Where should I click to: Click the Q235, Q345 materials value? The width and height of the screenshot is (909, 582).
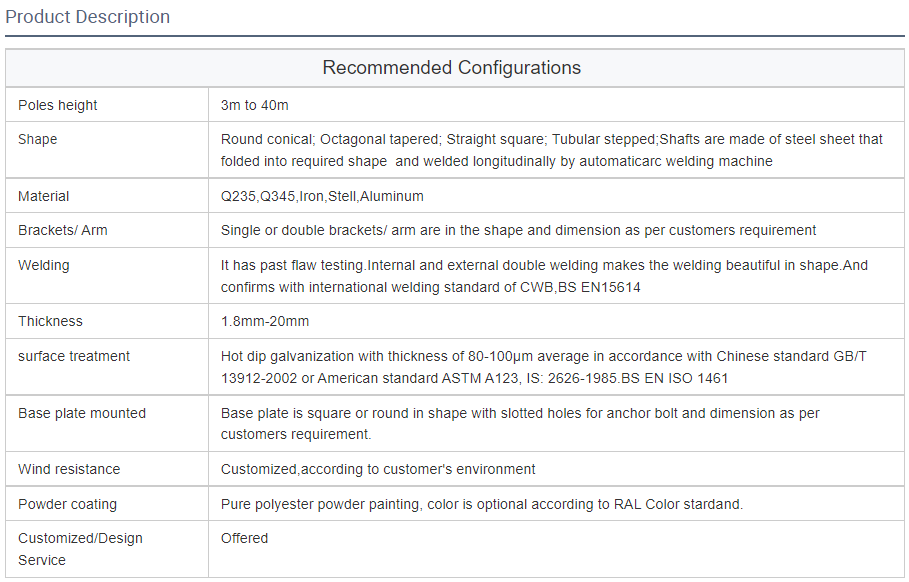(322, 196)
